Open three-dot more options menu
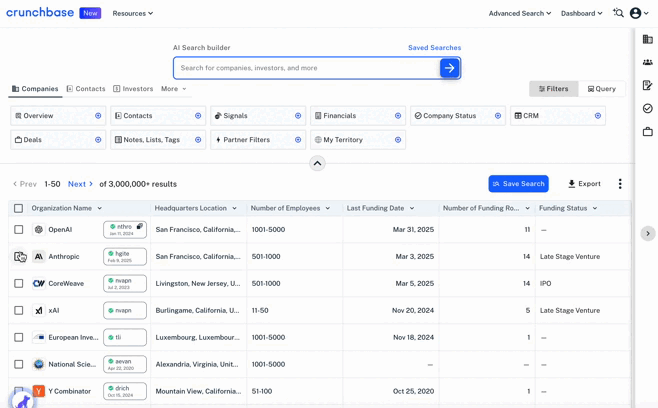 coord(620,184)
